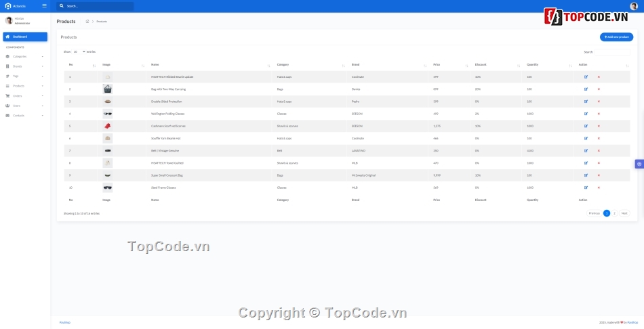Edit the Souffle Yarn Beanie Hat product

pyautogui.click(x=586, y=138)
